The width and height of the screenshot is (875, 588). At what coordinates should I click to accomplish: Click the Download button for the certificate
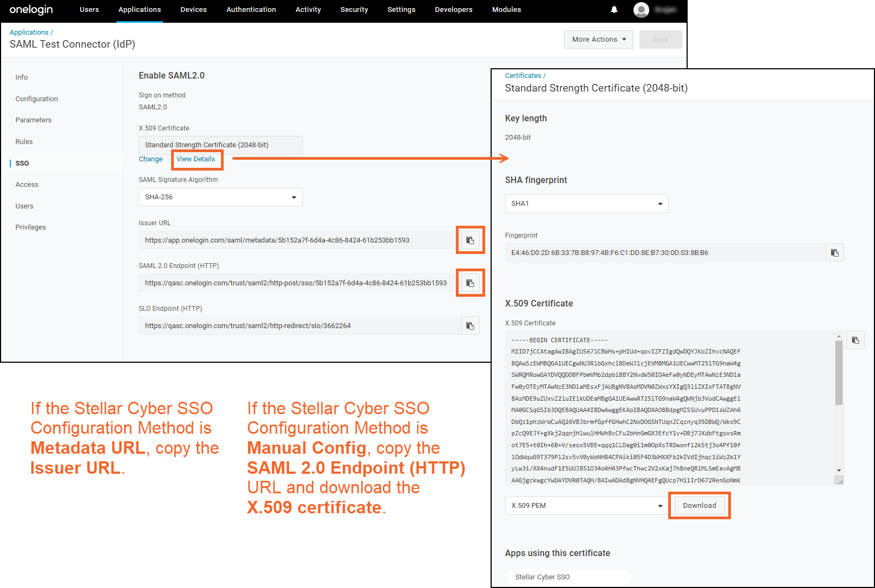(699, 505)
